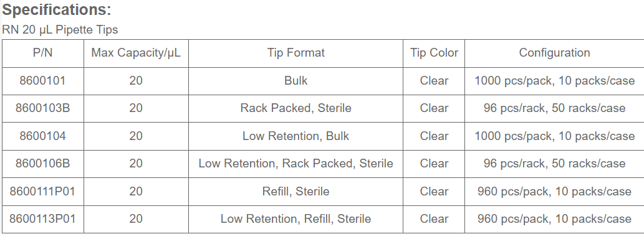This screenshot has height=234, width=644.
Task: Click the Bulk tip format cell
Action: pyautogui.click(x=296, y=81)
